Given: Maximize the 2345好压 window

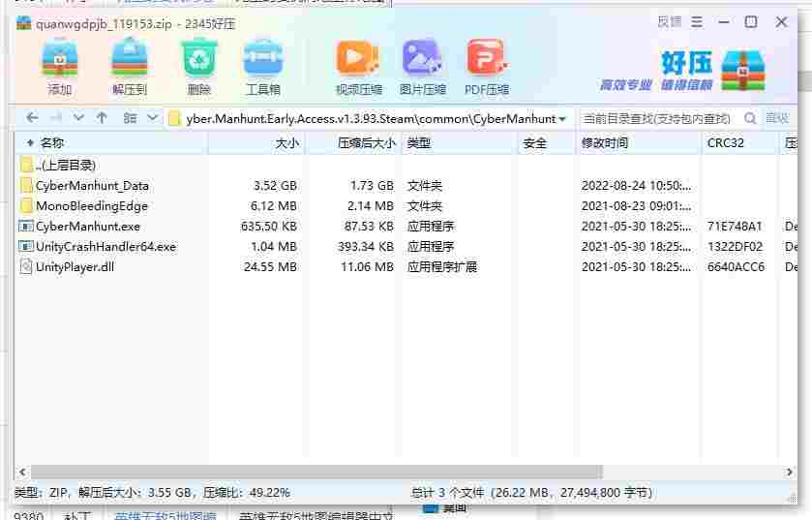Looking at the screenshot, I should click(x=751, y=21).
